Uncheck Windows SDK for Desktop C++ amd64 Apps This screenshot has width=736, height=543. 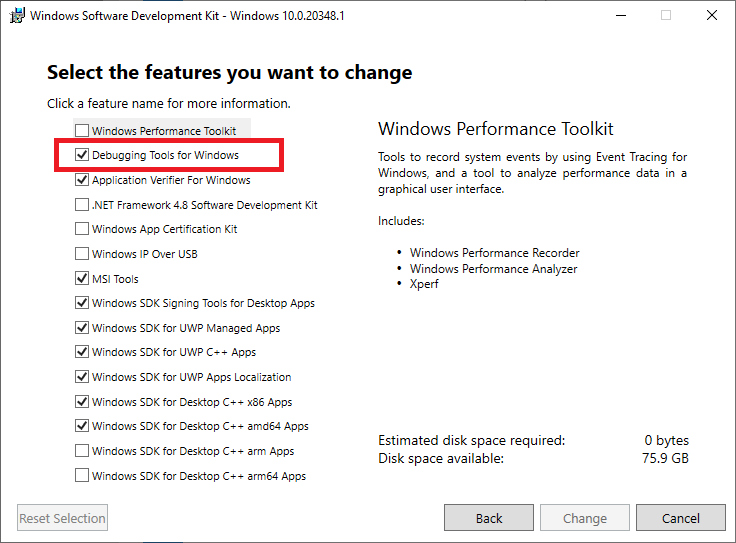82,426
